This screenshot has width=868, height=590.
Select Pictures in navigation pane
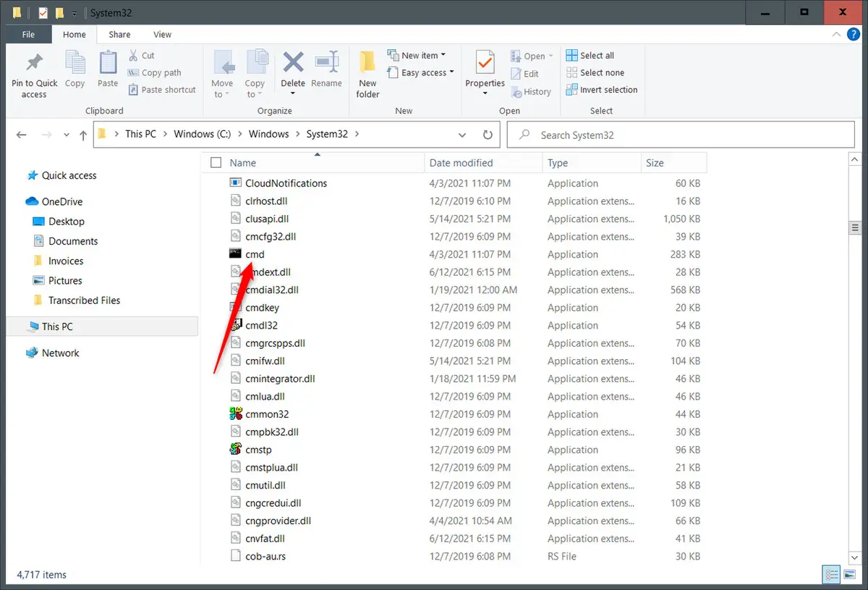65,280
